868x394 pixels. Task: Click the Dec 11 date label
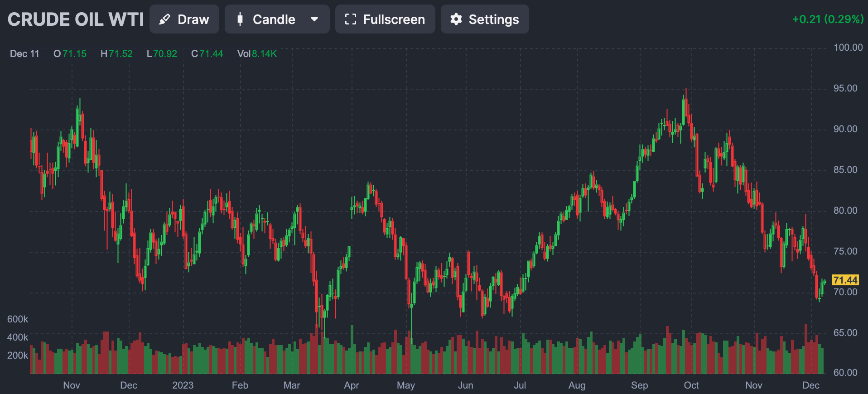pyautogui.click(x=24, y=54)
